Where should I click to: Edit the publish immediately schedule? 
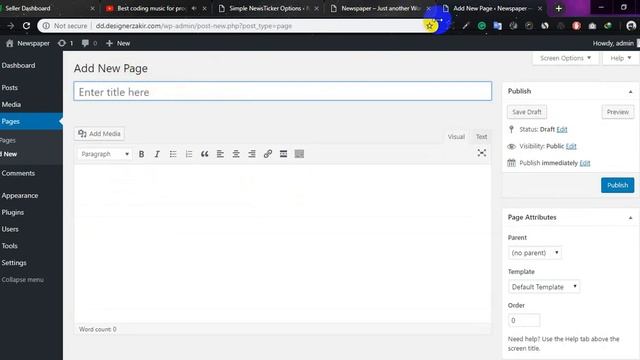[585, 163]
